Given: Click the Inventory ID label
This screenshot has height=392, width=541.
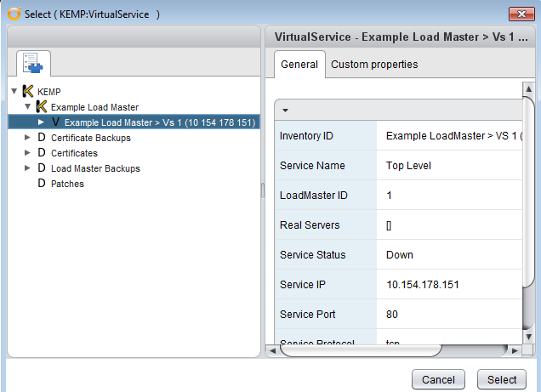Looking at the screenshot, I should [306, 136].
